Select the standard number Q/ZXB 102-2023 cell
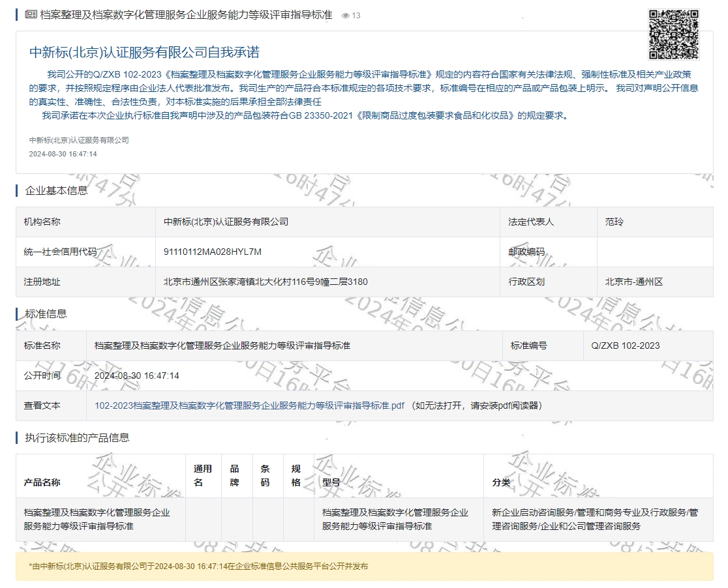The width and height of the screenshot is (728, 588). click(626, 345)
